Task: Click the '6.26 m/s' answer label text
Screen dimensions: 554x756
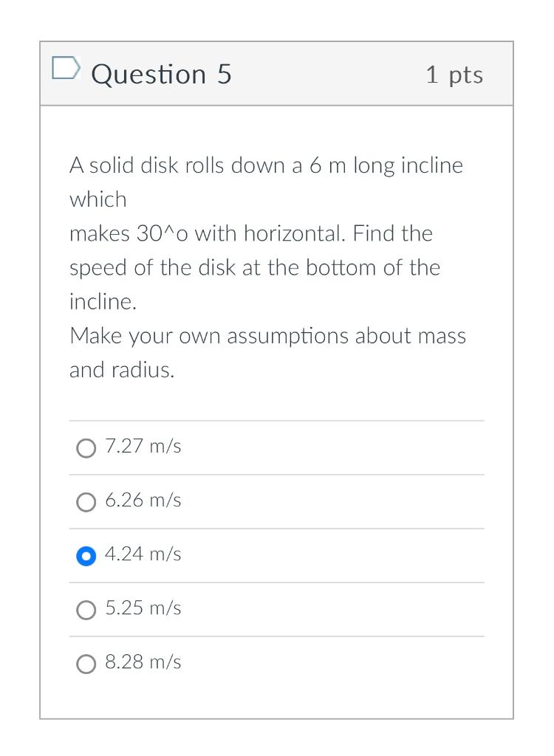Action: point(143,501)
